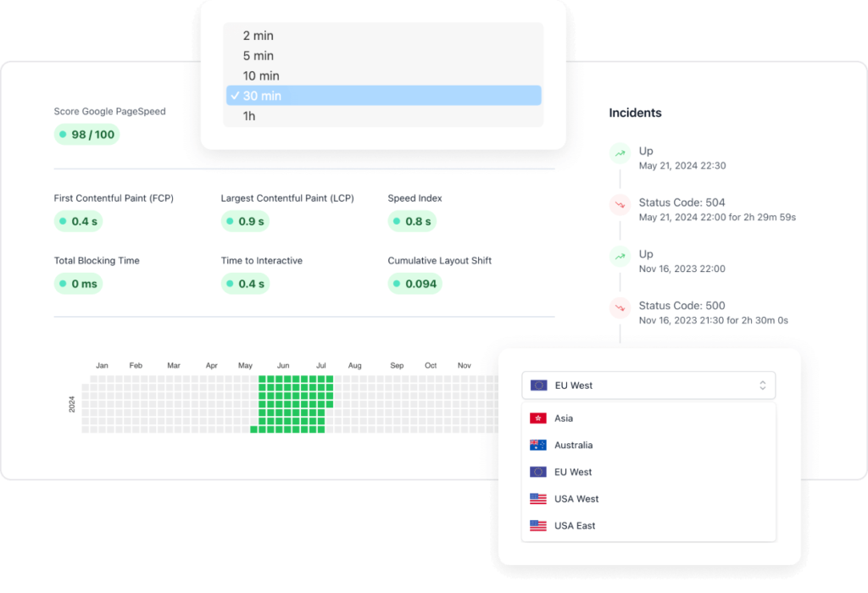Open the EU West region dropdown

coord(648,385)
